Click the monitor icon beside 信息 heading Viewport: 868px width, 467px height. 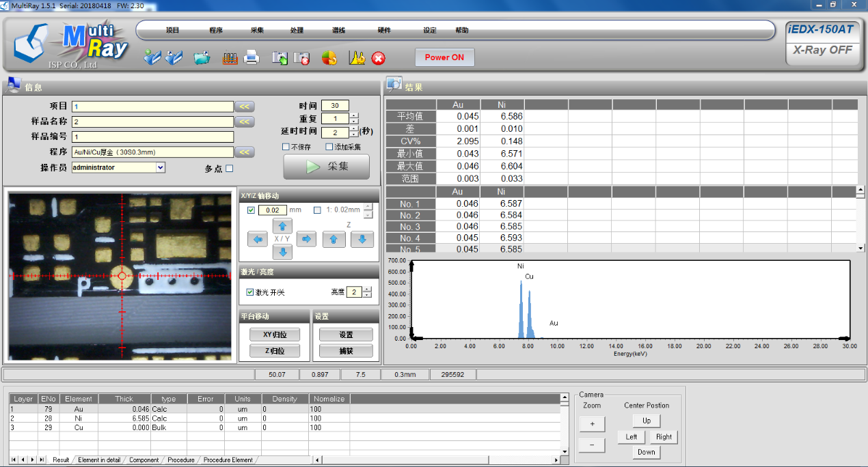(14, 85)
